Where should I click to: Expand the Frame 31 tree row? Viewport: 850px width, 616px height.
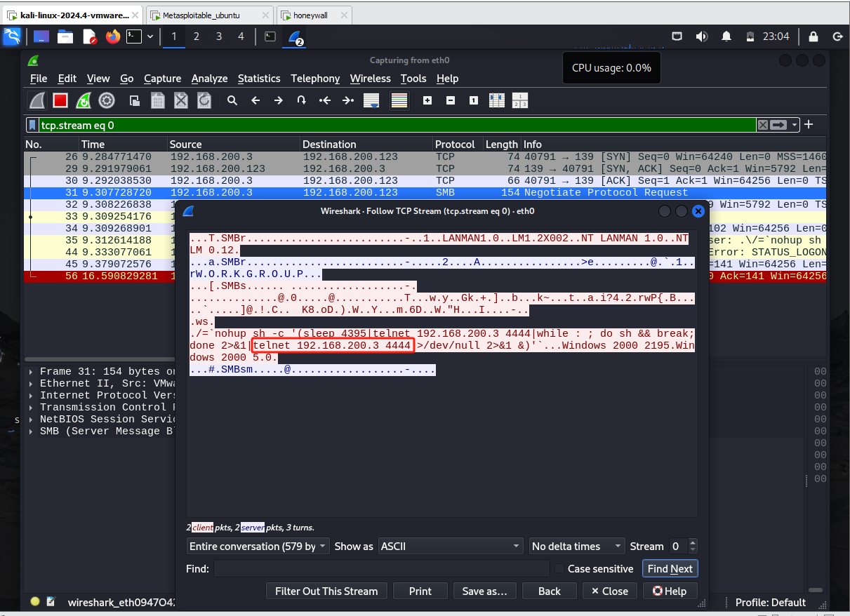(x=31, y=372)
